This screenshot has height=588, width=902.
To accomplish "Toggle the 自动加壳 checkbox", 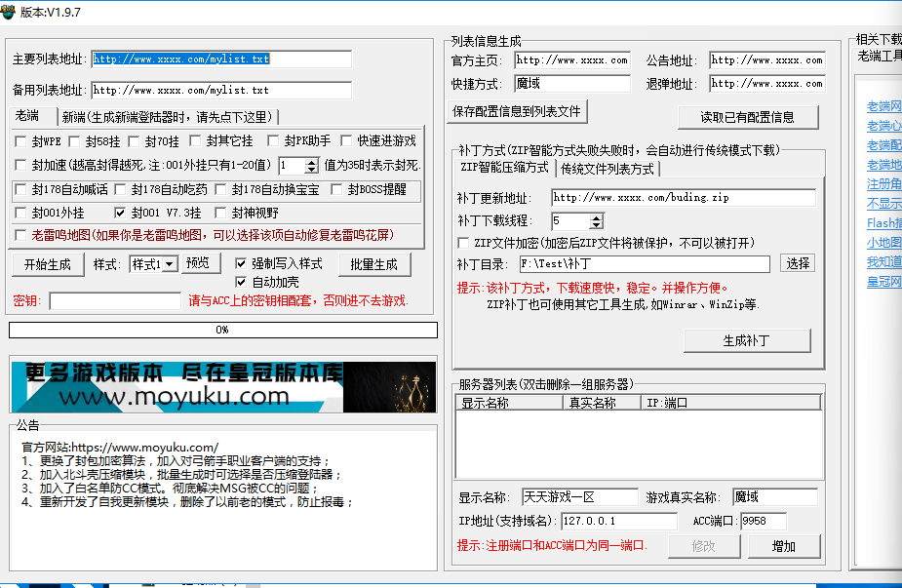I will 242,282.
